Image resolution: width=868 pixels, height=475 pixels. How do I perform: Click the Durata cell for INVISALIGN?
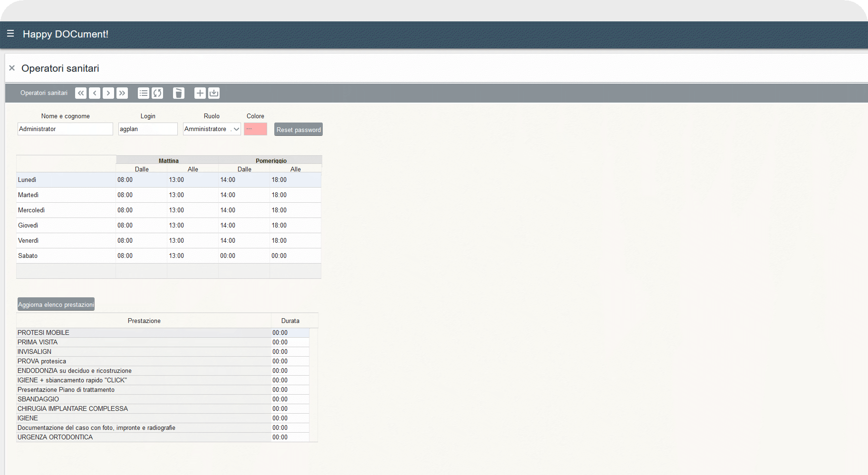point(280,352)
